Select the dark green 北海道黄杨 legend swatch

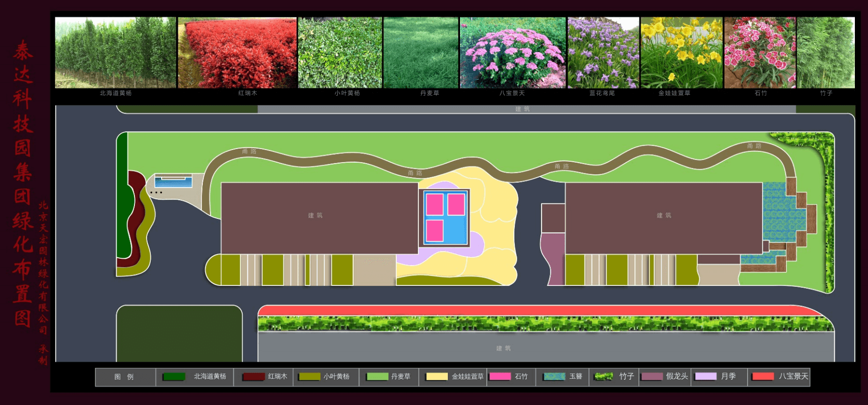click(x=174, y=377)
